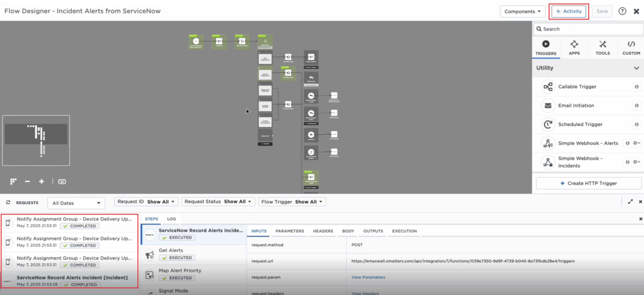
Task: Click the View Parameters link
Action: 368,277
